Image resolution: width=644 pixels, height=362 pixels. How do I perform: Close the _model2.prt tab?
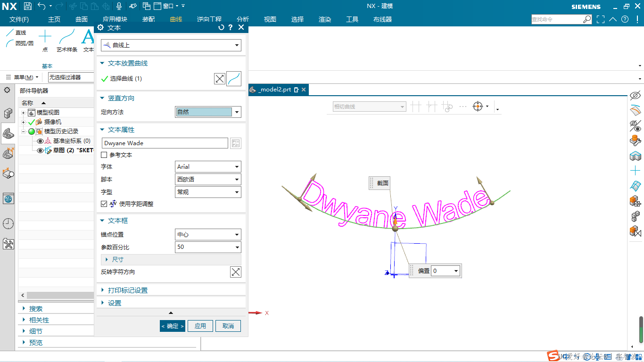304,90
